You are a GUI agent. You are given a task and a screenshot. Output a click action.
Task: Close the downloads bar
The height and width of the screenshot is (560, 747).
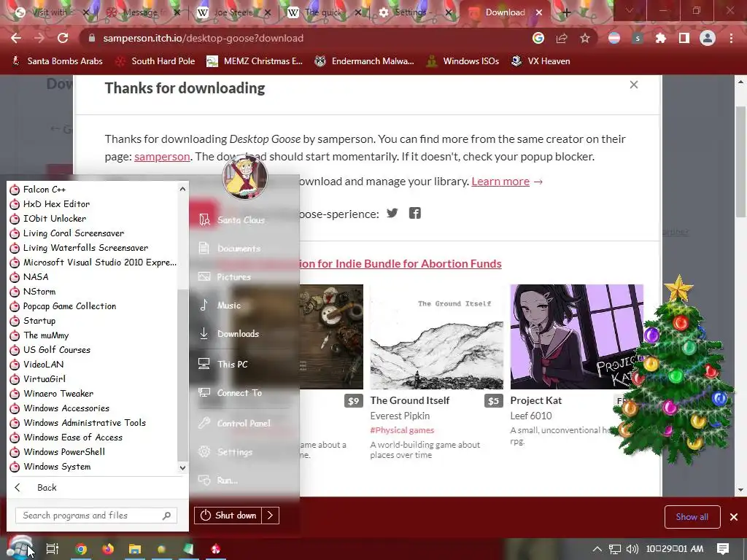734,517
